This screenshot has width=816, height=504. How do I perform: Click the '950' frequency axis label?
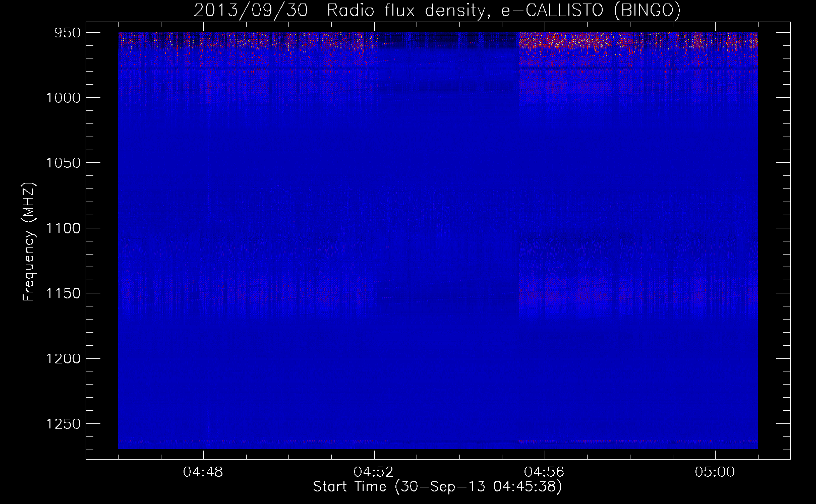[x=68, y=33]
